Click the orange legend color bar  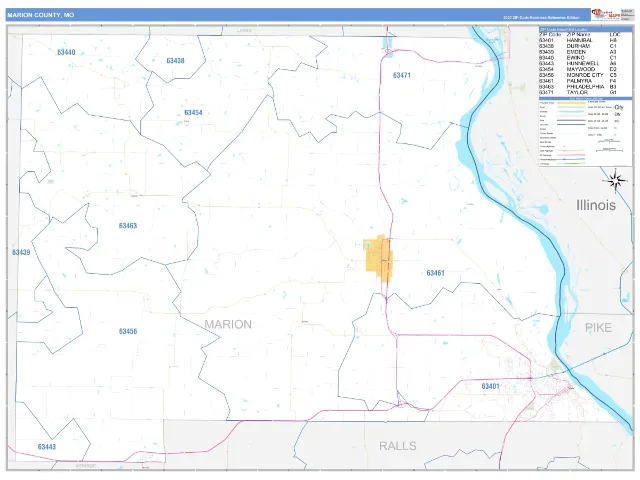(571, 103)
